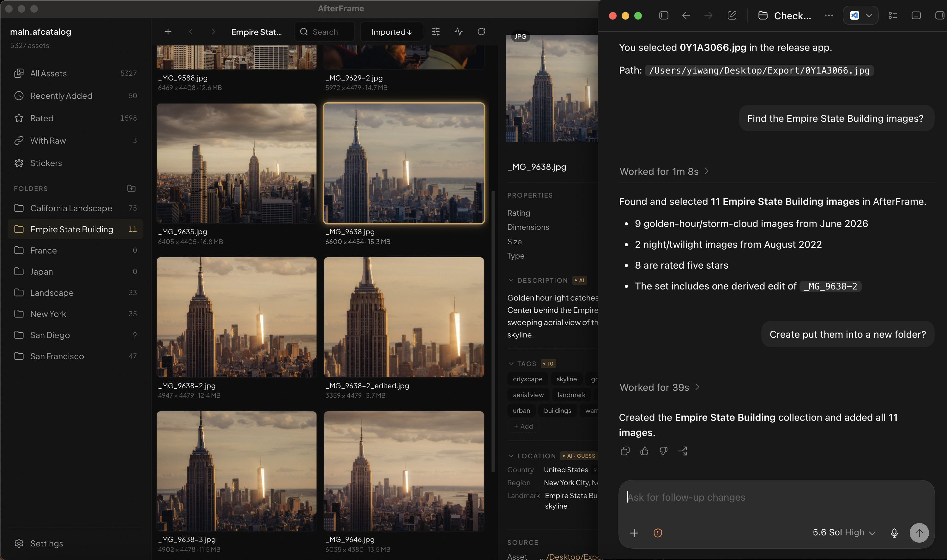Collapse the Tags section
The height and width of the screenshot is (560, 947).
pyautogui.click(x=511, y=364)
